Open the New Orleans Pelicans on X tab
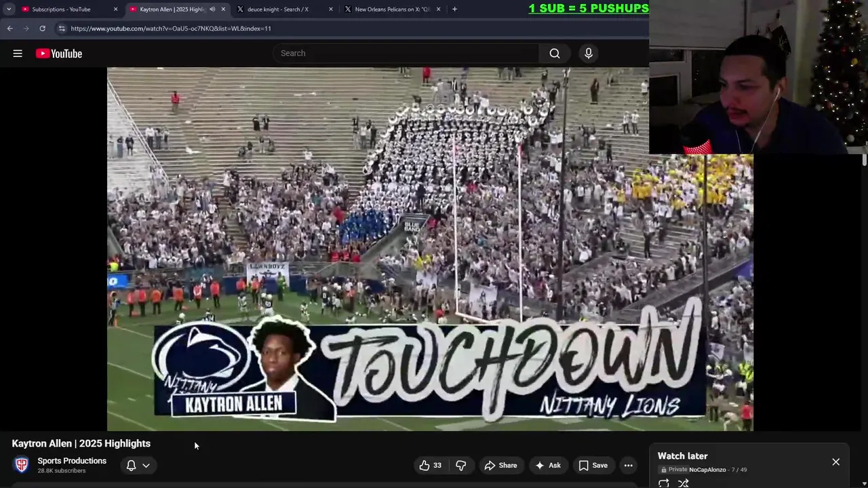 (x=393, y=9)
